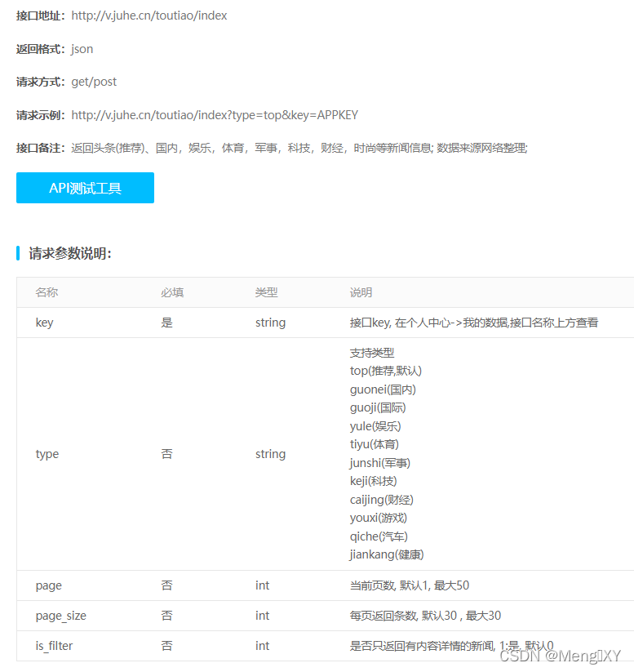Click the keji(科技) type option
Screen dimensions: 634x672
pos(374,481)
